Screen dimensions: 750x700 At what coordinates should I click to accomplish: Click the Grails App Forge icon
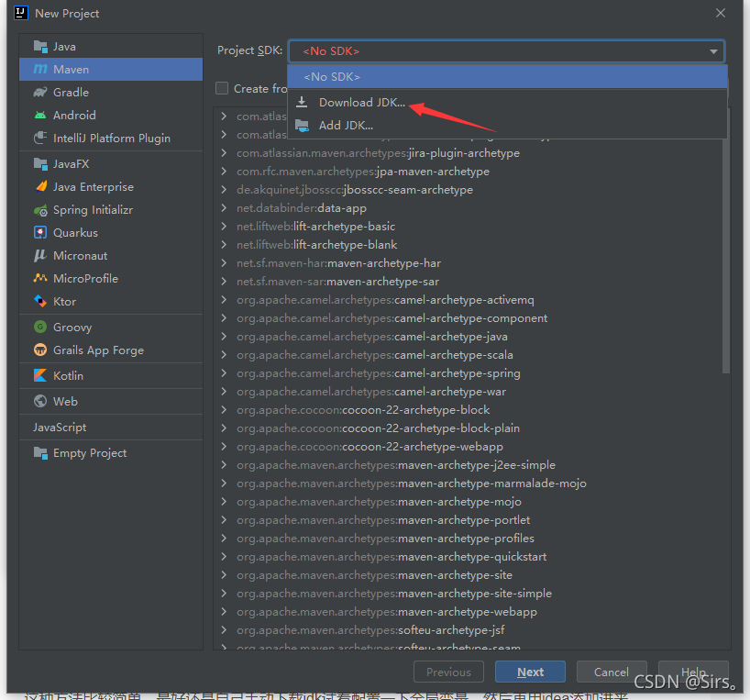(40, 350)
